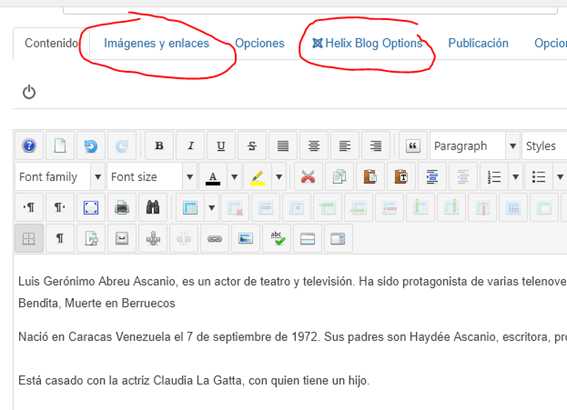Open find and replace binoculars
Image resolution: width=567 pixels, height=410 pixels.
point(153,208)
